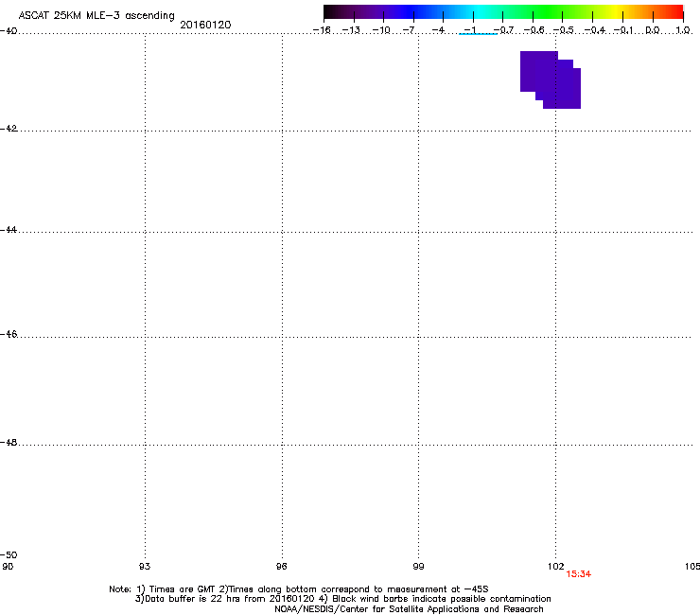
Task: Click the -16 label on the color scale
Action: [322, 30]
